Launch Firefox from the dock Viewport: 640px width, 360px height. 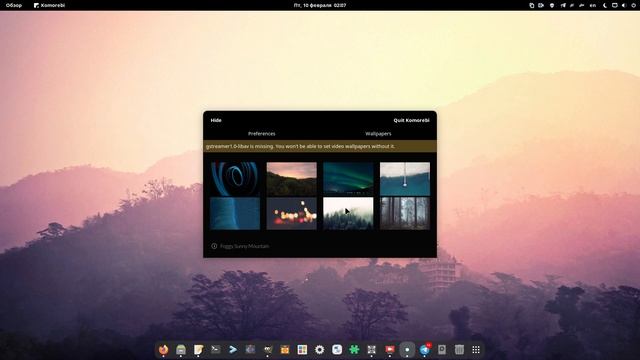pos(164,349)
